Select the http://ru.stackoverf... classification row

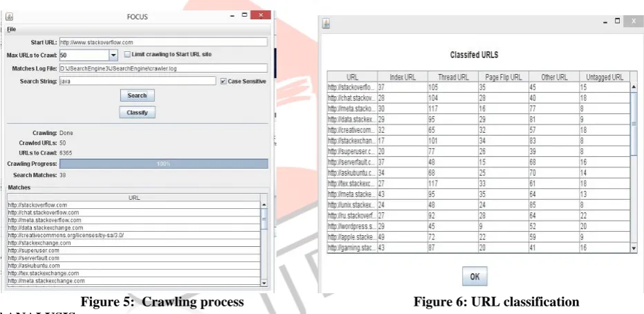pos(479,216)
